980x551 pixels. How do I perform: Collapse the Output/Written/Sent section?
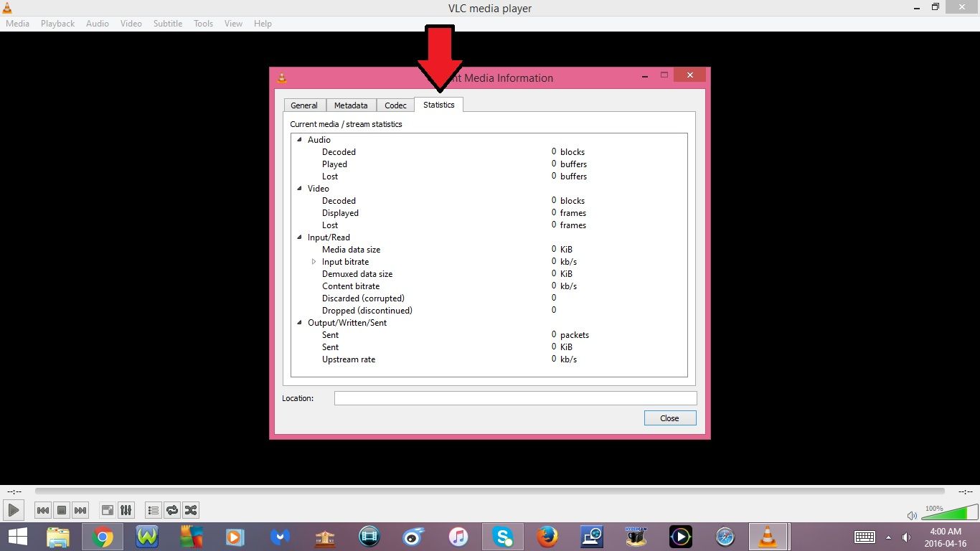pyautogui.click(x=299, y=323)
